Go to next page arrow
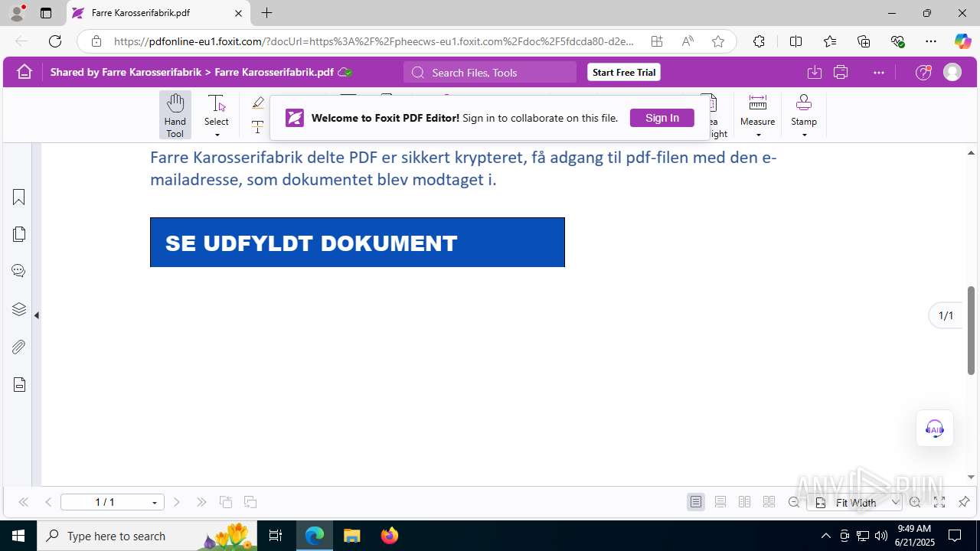 (x=177, y=502)
